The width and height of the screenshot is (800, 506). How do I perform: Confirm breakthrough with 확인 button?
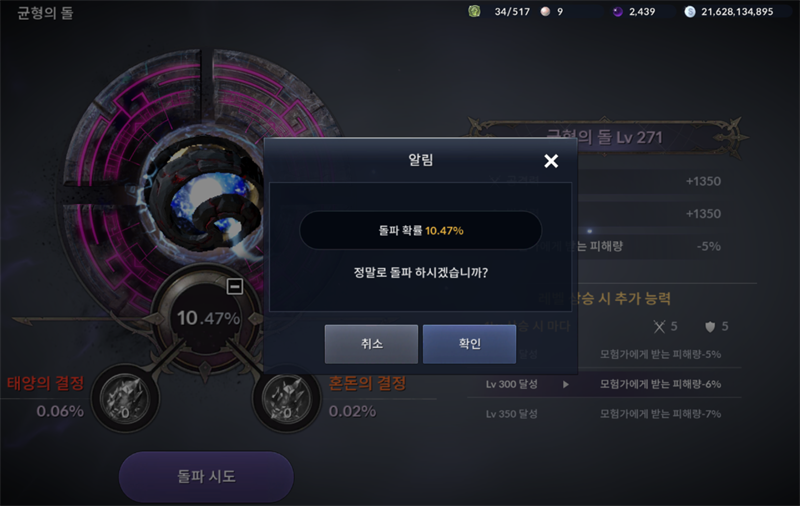pyautogui.click(x=469, y=344)
